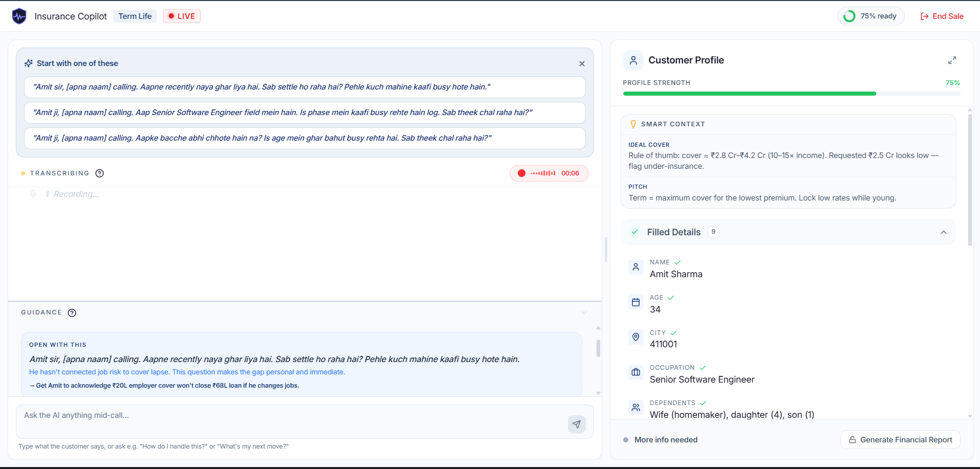Screen dimensions: 980x469
Task: Click the More info needed status
Action: point(660,440)
